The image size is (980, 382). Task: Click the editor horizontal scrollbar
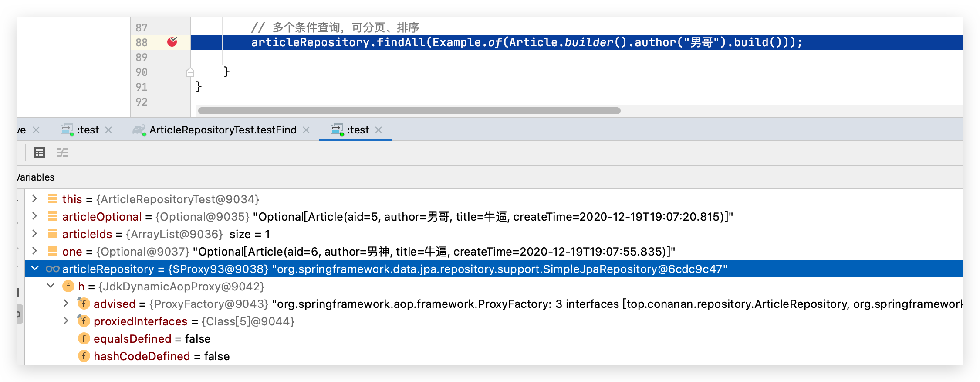[x=409, y=111]
